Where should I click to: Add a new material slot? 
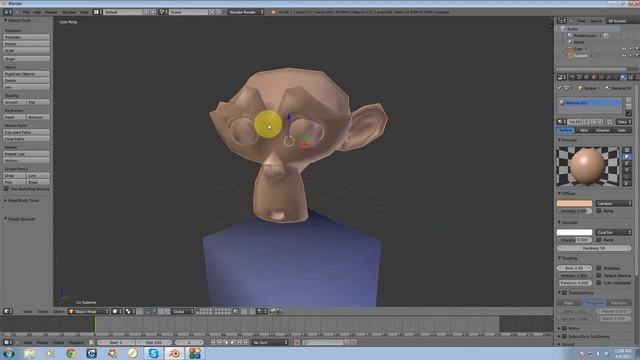click(x=629, y=100)
